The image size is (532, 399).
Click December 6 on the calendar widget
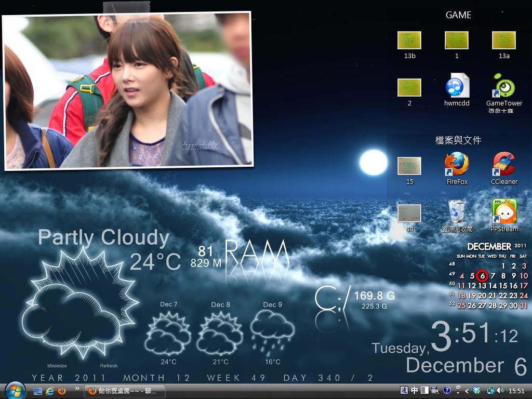[482, 276]
